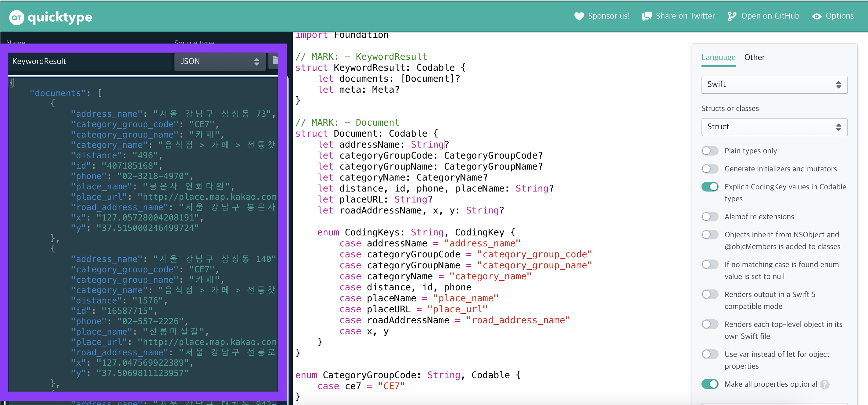Click the KeywordResult name input field

tap(90, 61)
